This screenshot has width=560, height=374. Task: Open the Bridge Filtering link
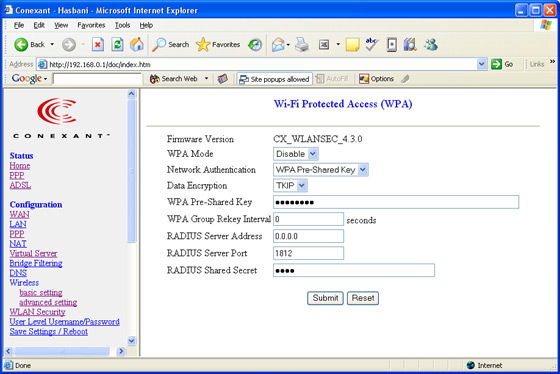pyautogui.click(x=36, y=263)
